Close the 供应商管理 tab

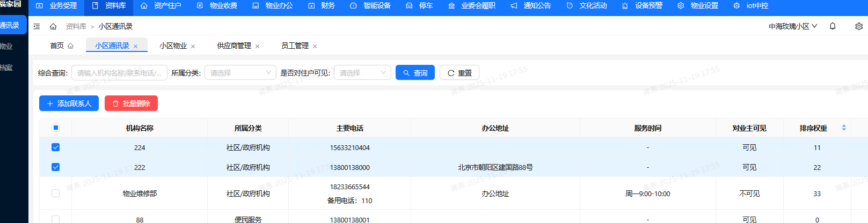tap(258, 47)
